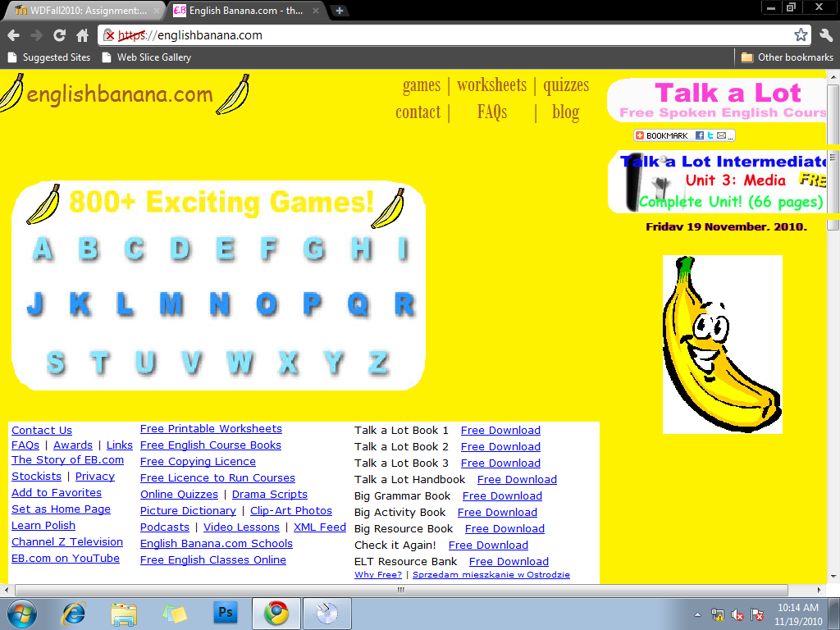
Task: Open the quizzes menu item
Action: pyautogui.click(x=566, y=85)
